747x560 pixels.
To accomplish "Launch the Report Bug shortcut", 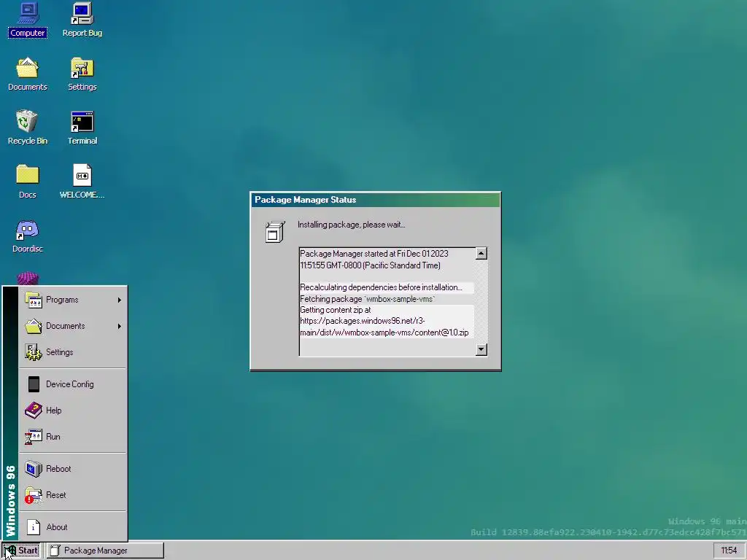I will pyautogui.click(x=82, y=20).
